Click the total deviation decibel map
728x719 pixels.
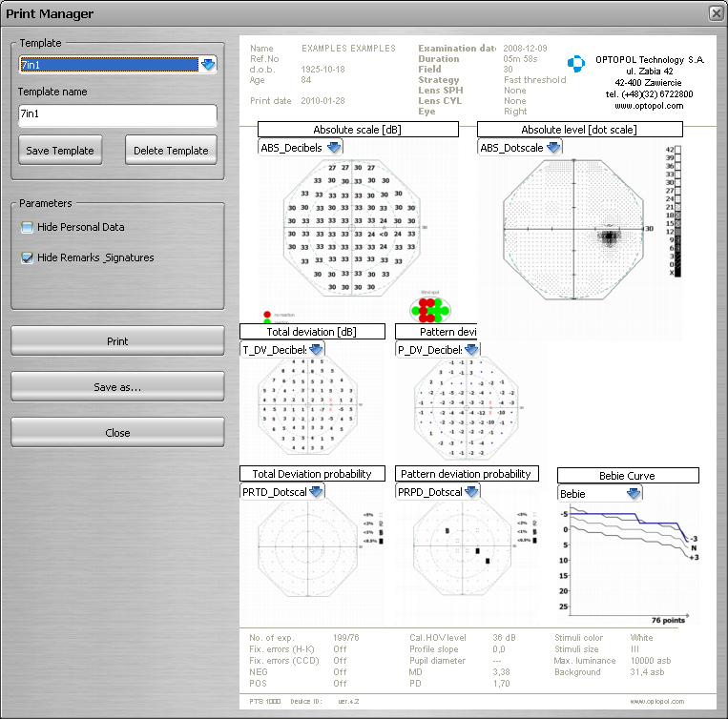click(307, 405)
